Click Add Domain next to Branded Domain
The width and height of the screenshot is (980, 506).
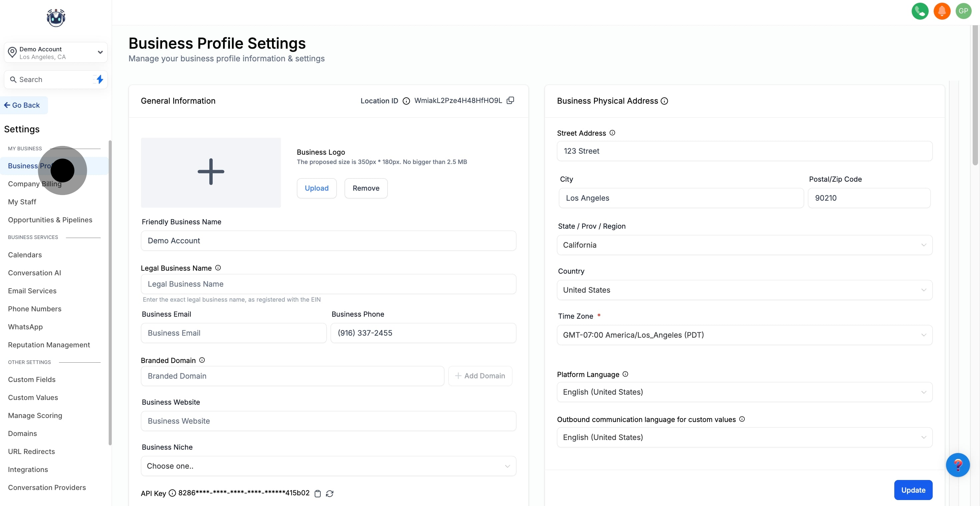480,376
